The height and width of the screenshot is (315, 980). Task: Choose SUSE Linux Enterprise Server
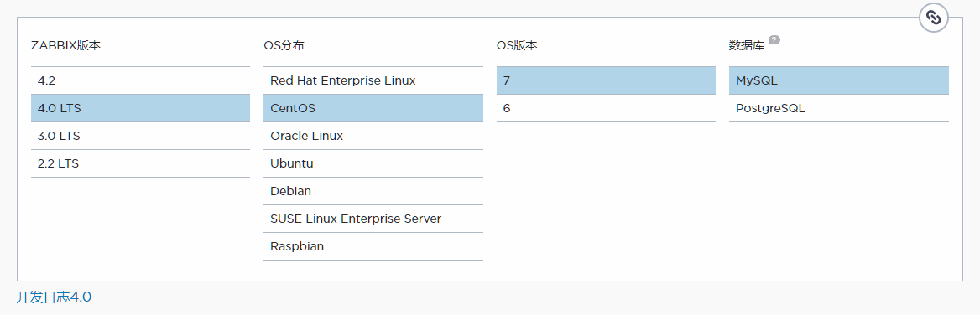coord(373,219)
